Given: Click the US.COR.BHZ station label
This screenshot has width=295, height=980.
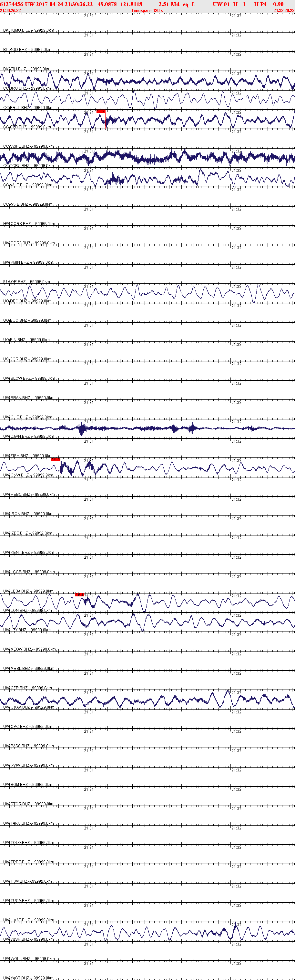Looking at the screenshot, I should tap(27, 359).
